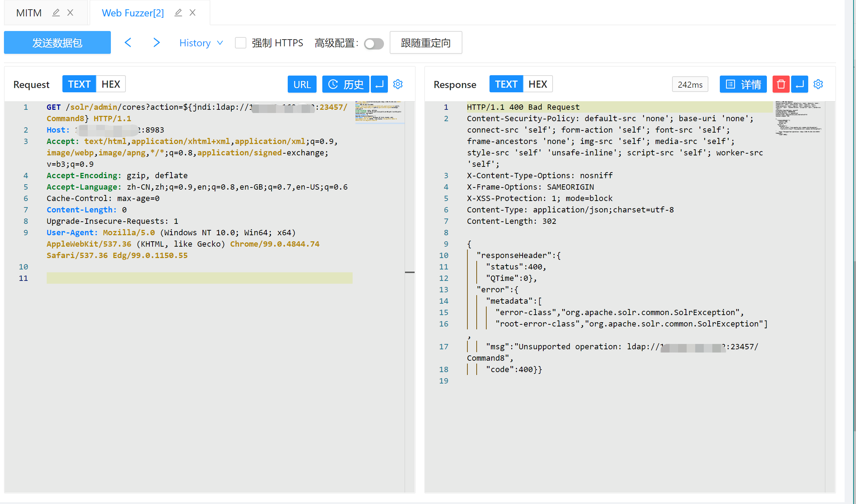Click the Accept-Language header line
Viewport: 856px width, 504px height.
pos(197,187)
